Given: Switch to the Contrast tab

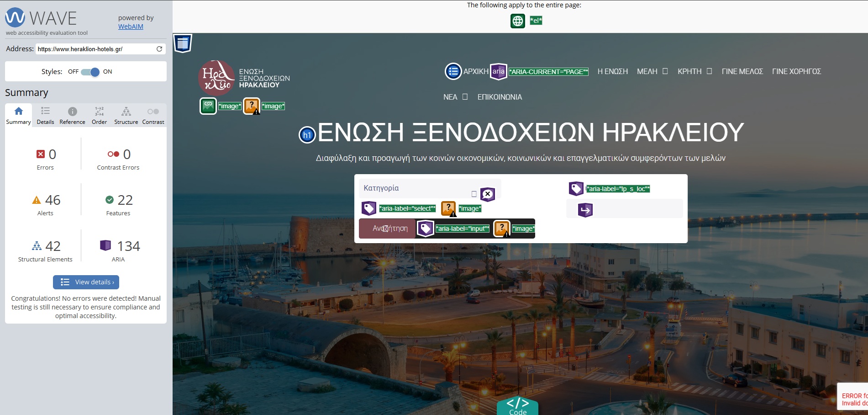Looking at the screenshot, I should coord(153,116).
